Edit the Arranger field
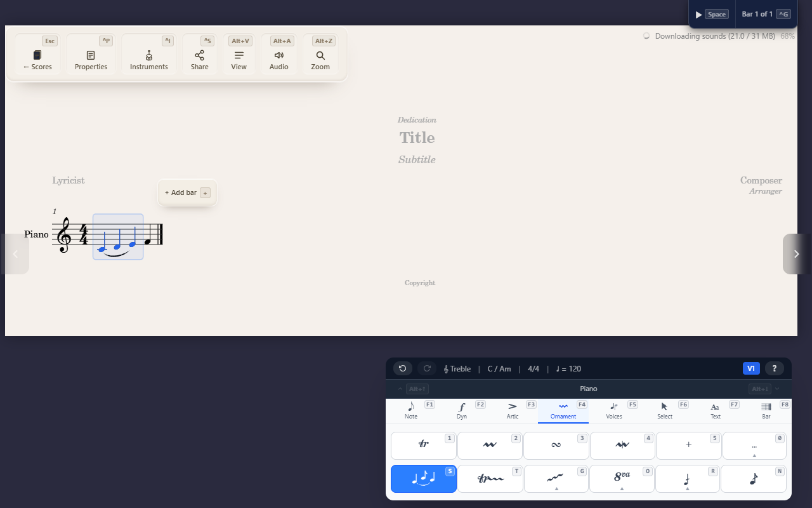 click(766, 191)
